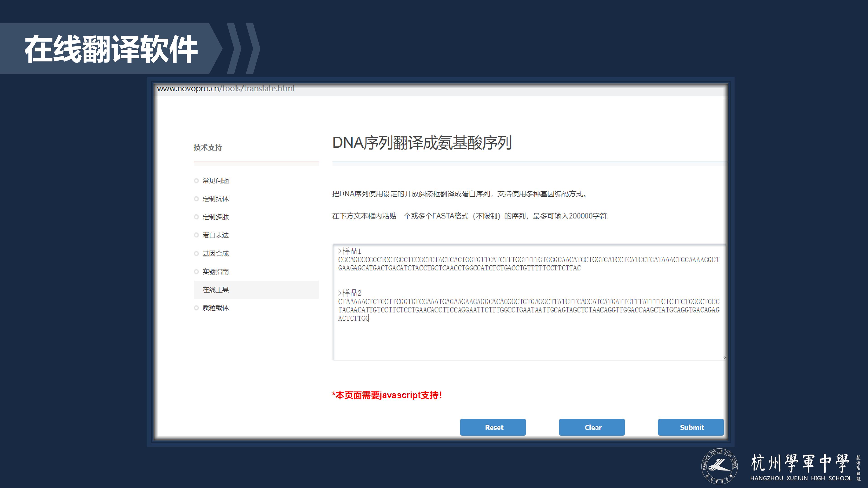Click the Clear button

[x=592, y=427]
